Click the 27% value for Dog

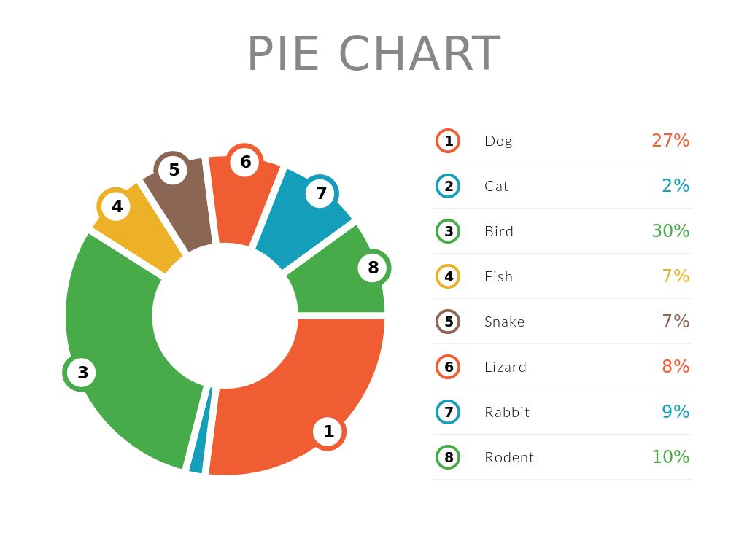pos(670,141)
